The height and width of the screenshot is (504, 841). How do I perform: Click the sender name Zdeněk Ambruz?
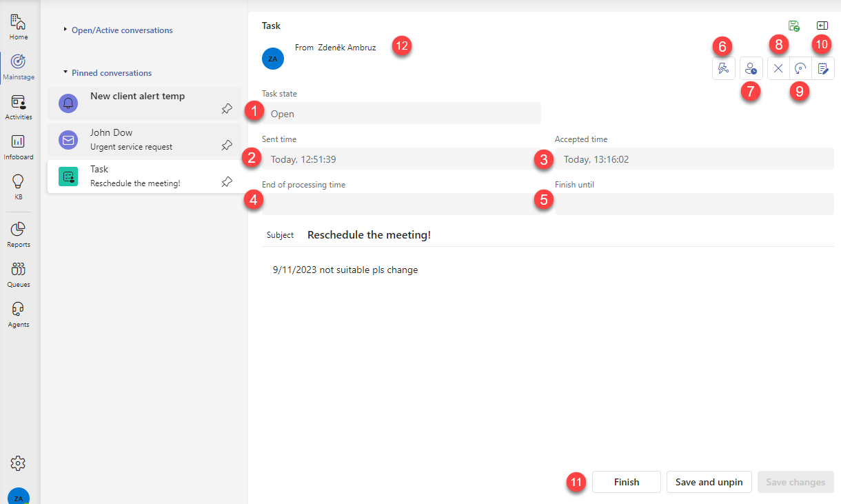347,48
